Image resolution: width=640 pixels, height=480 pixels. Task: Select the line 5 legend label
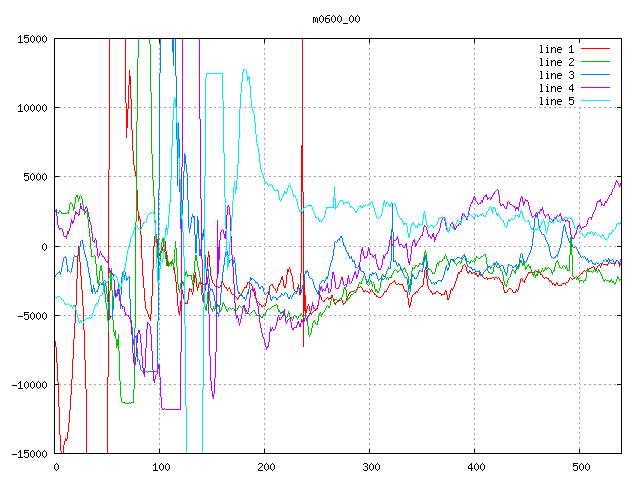point(557,101)
